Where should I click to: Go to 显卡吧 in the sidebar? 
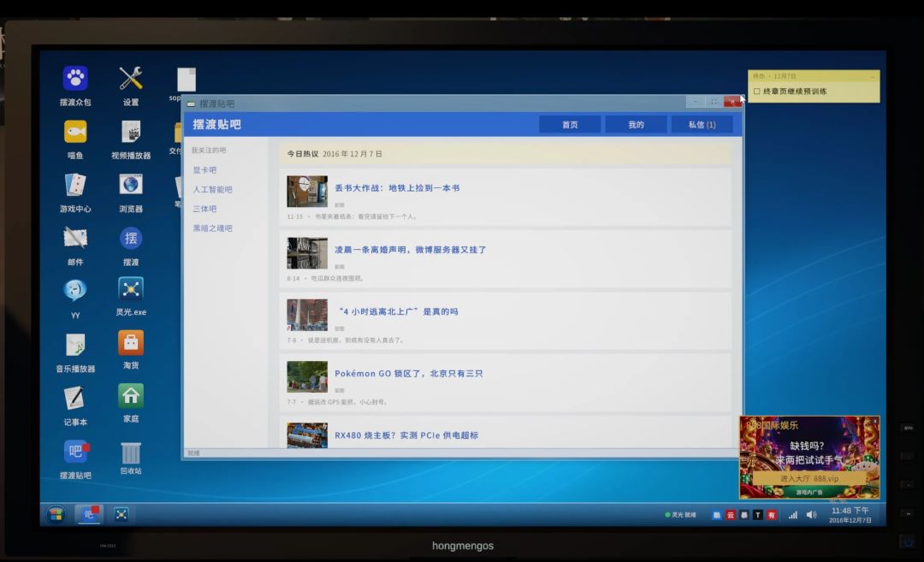click(x=204, y=170)
